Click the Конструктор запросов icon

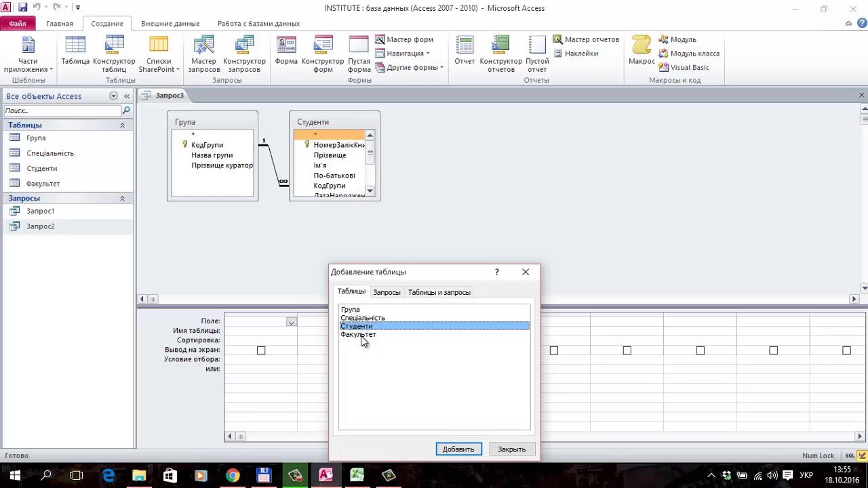click(x=244, y=54)
